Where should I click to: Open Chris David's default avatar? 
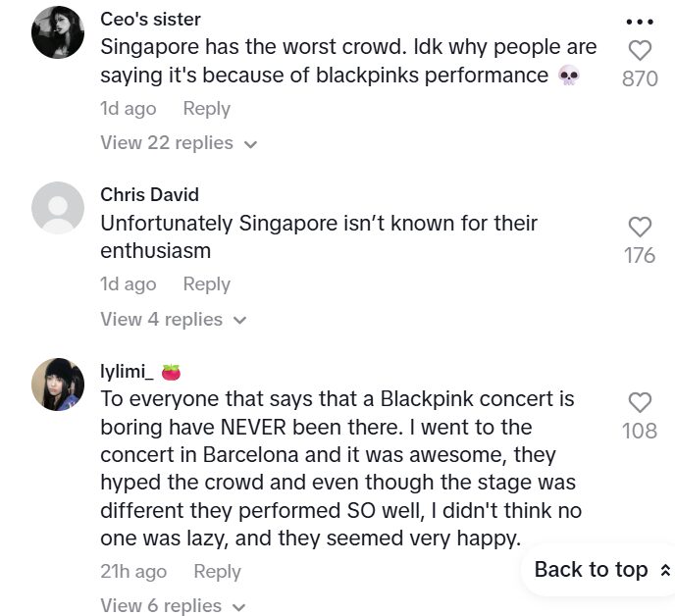click(x=58, y=208)
